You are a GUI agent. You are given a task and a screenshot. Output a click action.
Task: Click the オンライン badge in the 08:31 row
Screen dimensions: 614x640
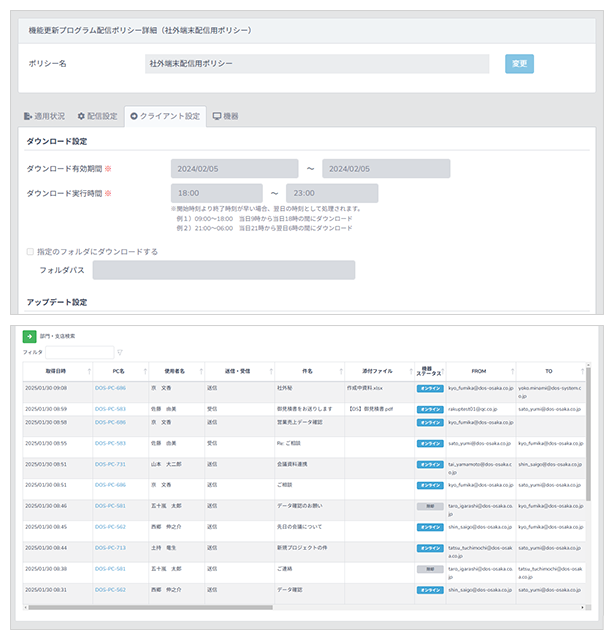click(430, 590)
